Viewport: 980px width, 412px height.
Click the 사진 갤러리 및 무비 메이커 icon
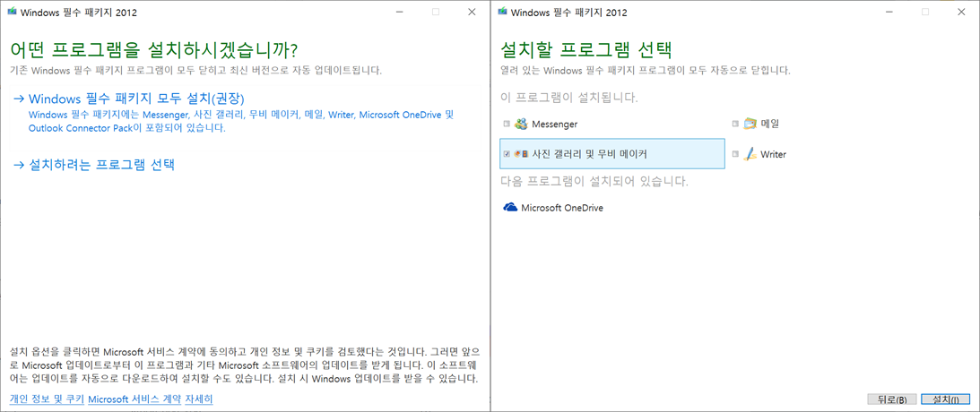pyautogui.click(x=521, y=153)
